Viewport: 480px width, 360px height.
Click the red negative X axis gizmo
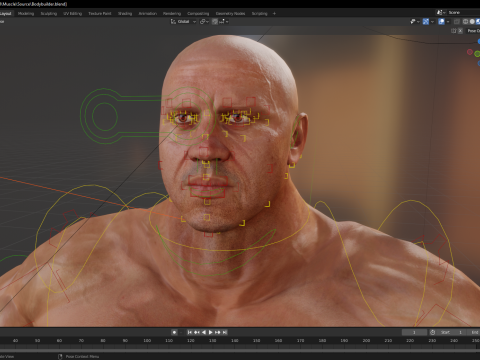click(470, 52)
